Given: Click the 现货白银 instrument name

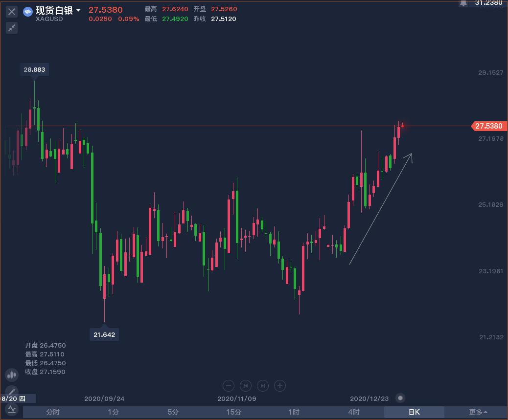Looking at the screenshot, I should pyautogui.click(x=54, y=10).
